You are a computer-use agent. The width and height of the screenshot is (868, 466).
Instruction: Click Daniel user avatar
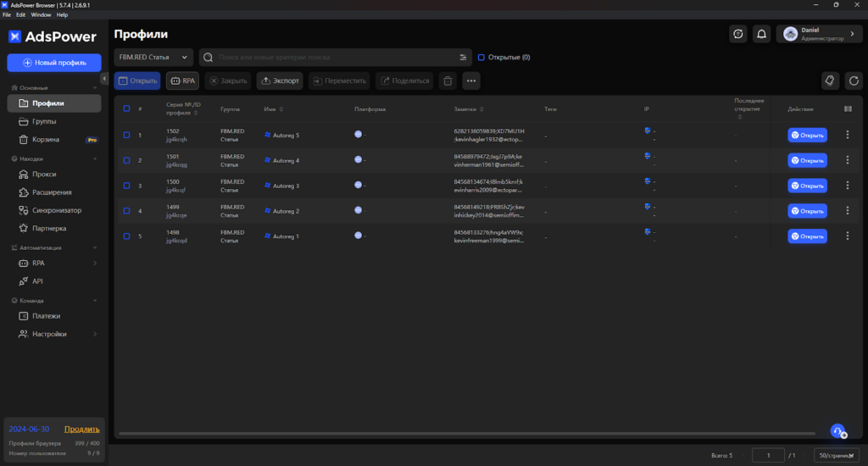pos(791,34)
